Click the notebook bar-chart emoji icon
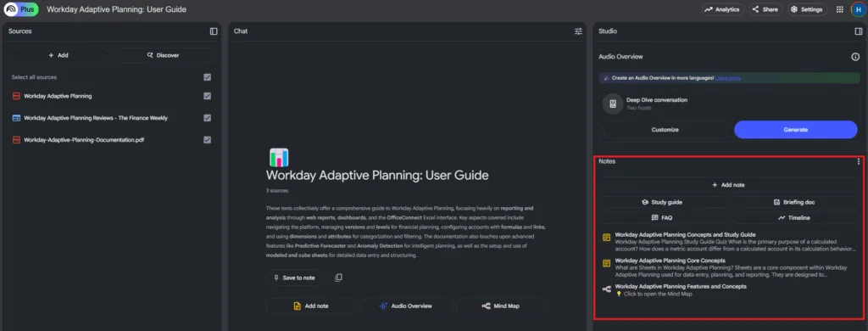 click(x=279, y=158)
